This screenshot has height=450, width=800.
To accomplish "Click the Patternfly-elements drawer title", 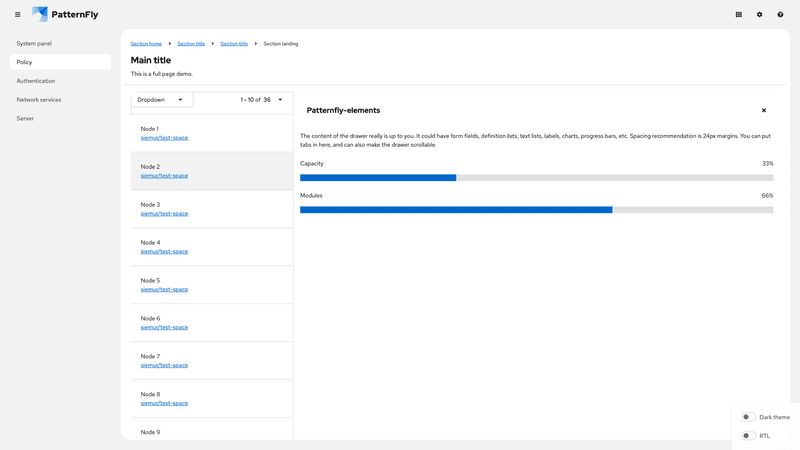I will [x=343, y=110].
